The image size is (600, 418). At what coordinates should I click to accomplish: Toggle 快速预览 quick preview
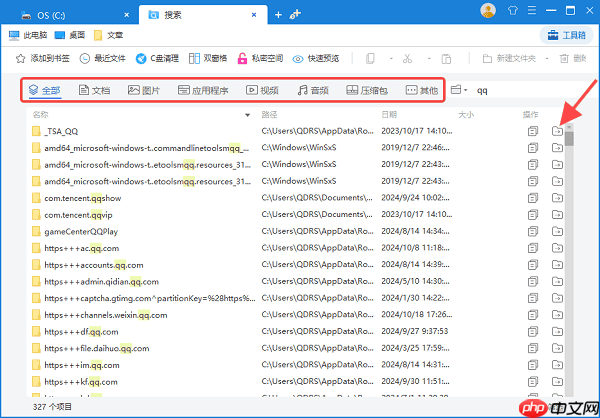click(316, 59)
